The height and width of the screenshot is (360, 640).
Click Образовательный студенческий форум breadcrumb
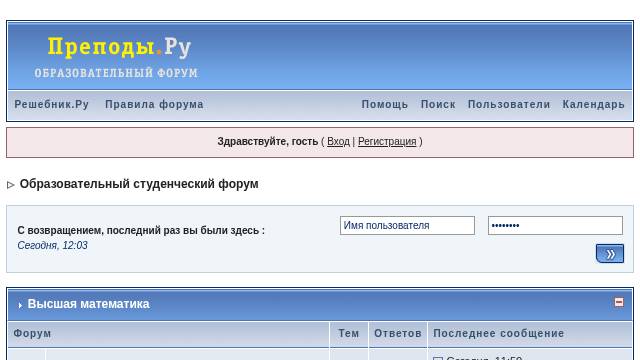coord(139,184)
